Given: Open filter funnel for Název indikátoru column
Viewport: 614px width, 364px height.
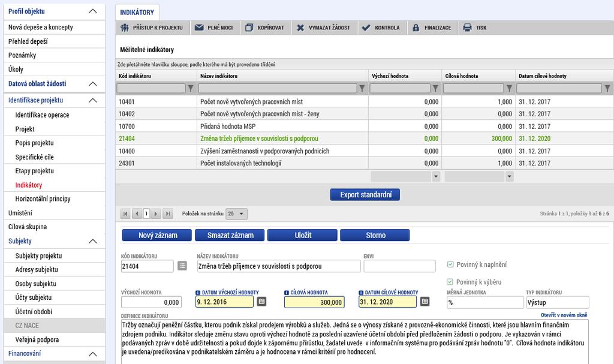Looking at the screenshot, I should click(362, 89).
